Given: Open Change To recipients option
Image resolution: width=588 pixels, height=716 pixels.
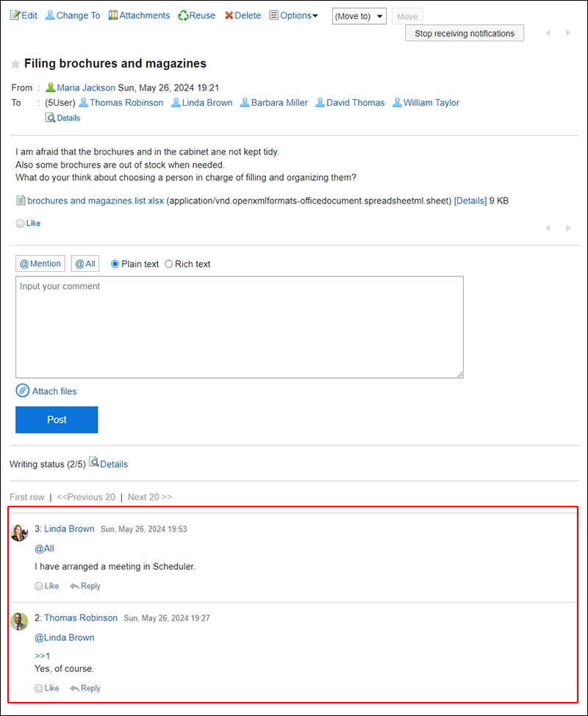Looking at the screenshot, I should (73, 15).
